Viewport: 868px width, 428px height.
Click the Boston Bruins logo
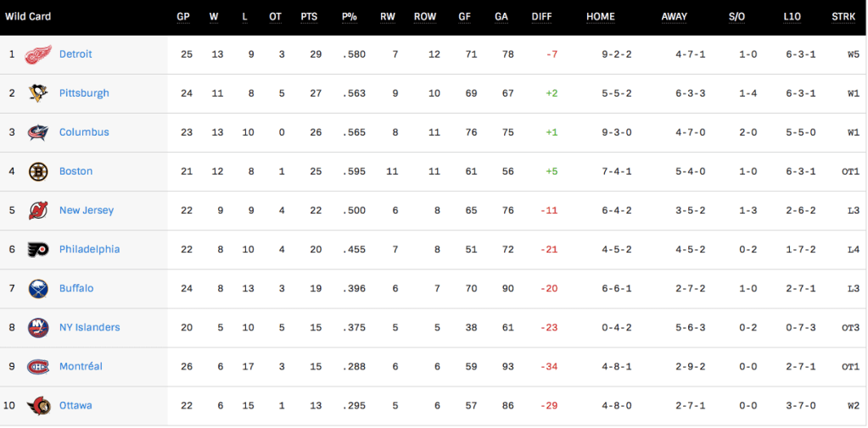38,171
